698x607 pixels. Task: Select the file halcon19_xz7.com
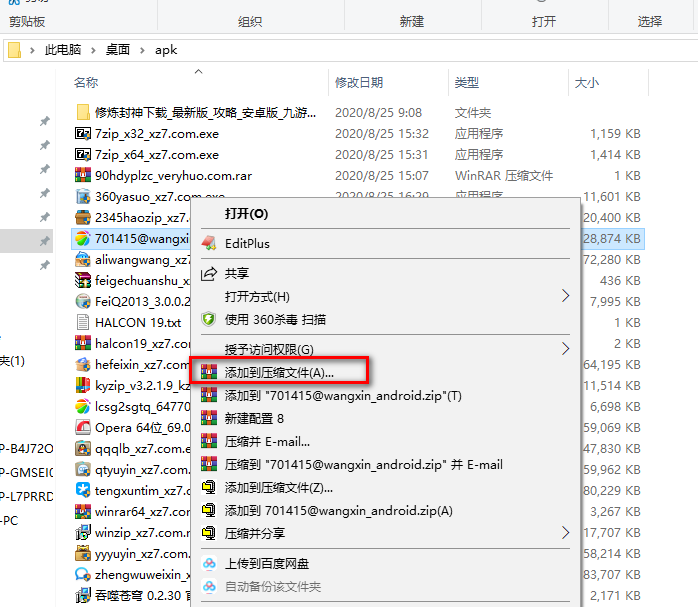tap(142, 344)
